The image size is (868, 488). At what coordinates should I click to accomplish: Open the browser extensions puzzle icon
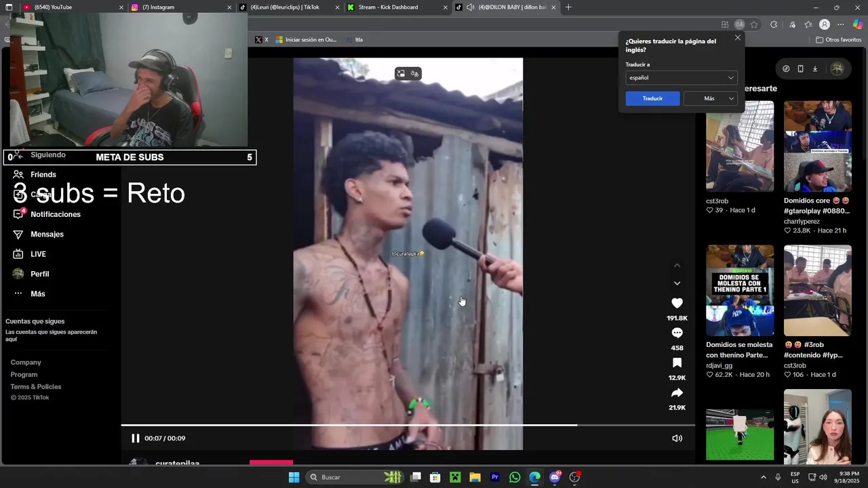tap(774, 24)
